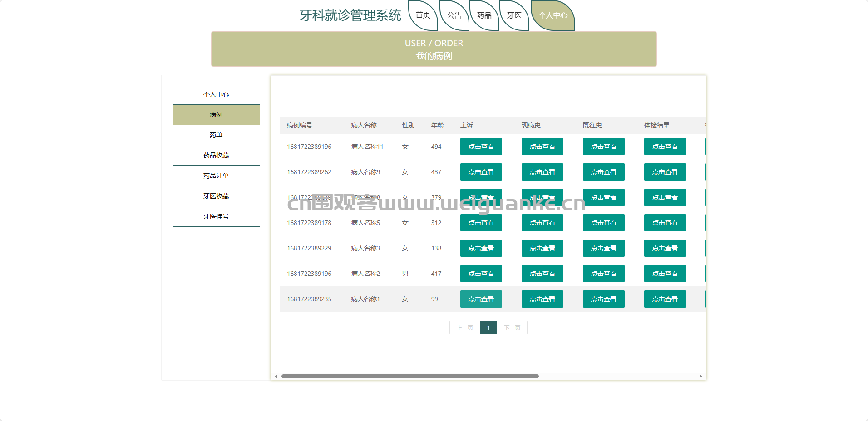The height and width of the screenshot is (421, 868).
Task: Click the scrollbar's right arrow
Action: click(700, 376)
